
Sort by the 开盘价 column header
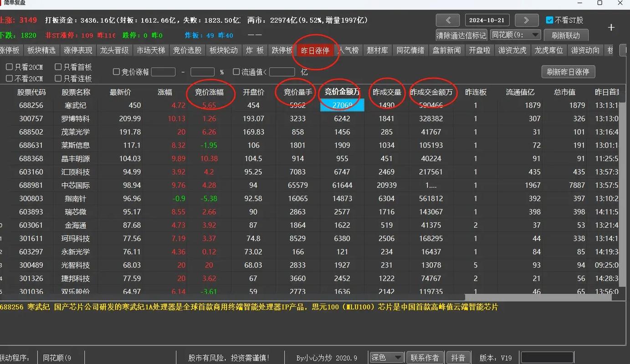253,92
